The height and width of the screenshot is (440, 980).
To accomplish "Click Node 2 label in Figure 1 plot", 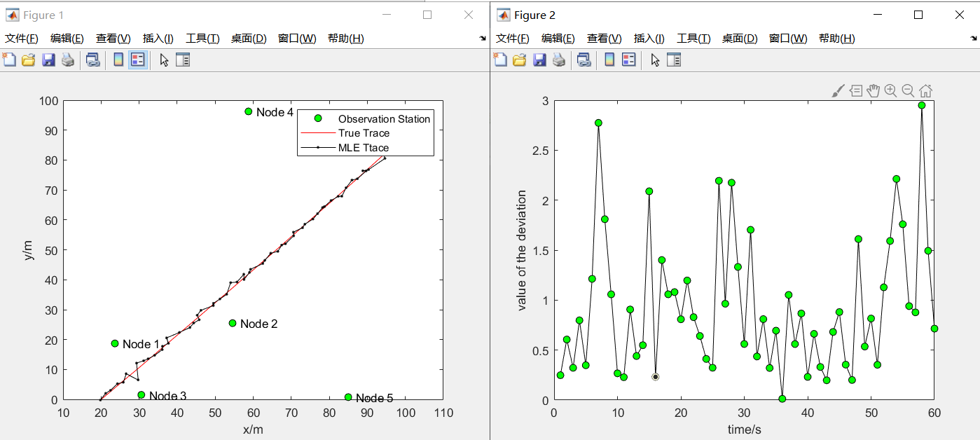I will click(259, 324).
